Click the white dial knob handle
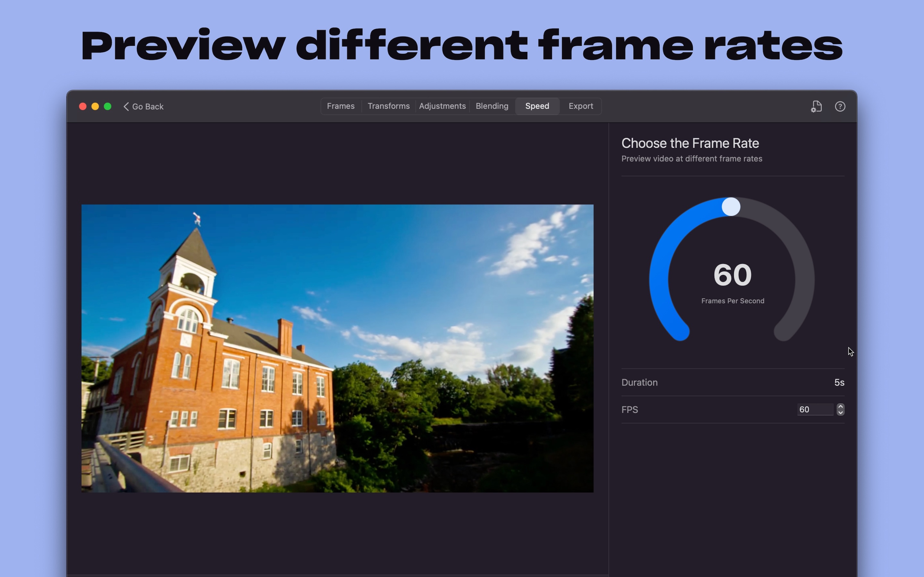This screenshot has height=577, width=924. pos(731,206)
